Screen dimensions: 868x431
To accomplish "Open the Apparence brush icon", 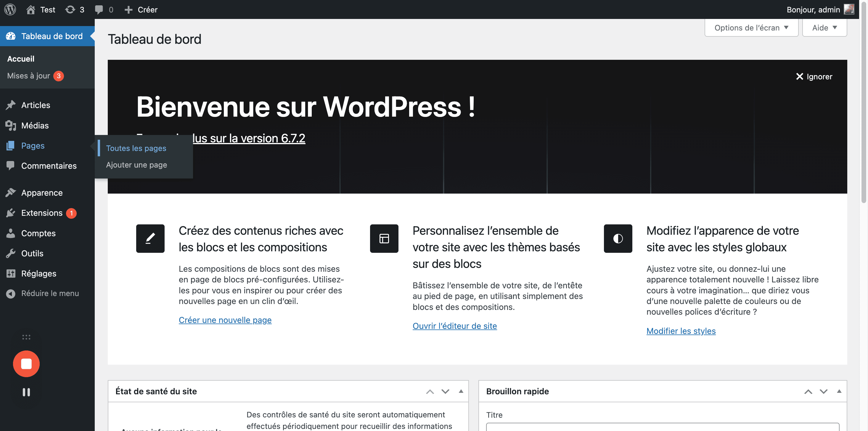I will click(11, 192).
